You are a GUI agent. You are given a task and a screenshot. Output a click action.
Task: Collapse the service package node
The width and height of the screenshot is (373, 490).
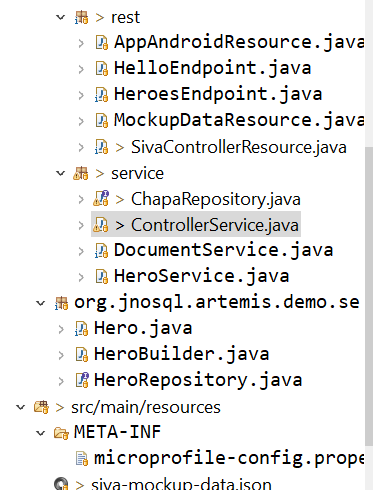tap(61, 173)
